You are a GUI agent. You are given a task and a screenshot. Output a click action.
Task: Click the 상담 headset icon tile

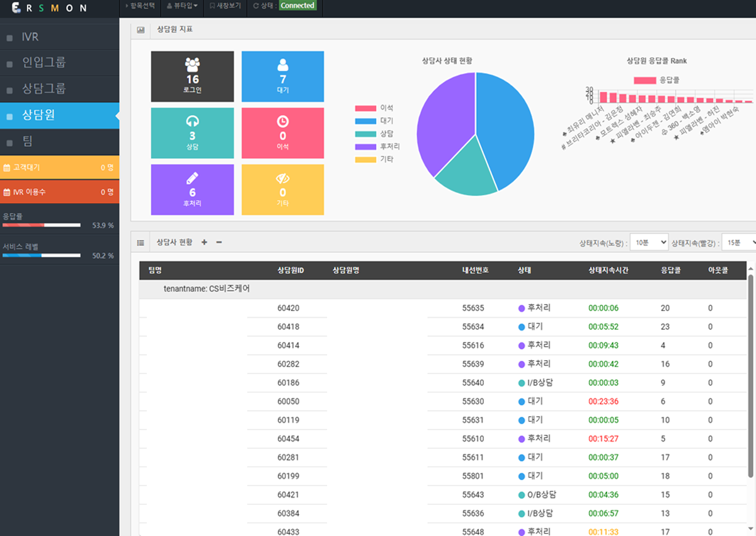(192, 133)
